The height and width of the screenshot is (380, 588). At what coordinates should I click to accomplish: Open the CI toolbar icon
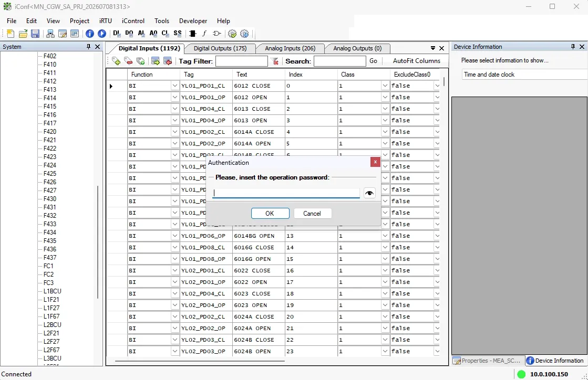165,34
